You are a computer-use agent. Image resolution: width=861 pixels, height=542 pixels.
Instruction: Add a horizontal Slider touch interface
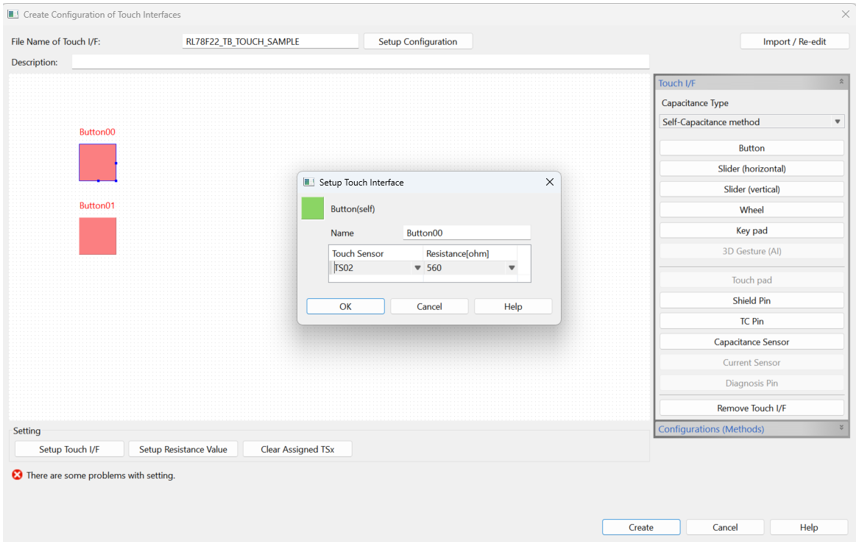point(752,169)
